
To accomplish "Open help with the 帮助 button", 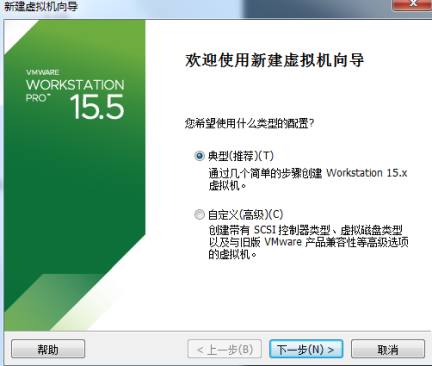I will 48,349.
